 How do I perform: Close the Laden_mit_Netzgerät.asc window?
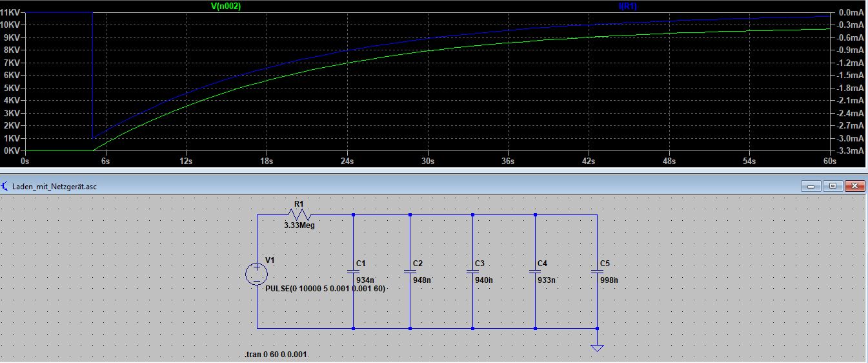click(854, 186)
